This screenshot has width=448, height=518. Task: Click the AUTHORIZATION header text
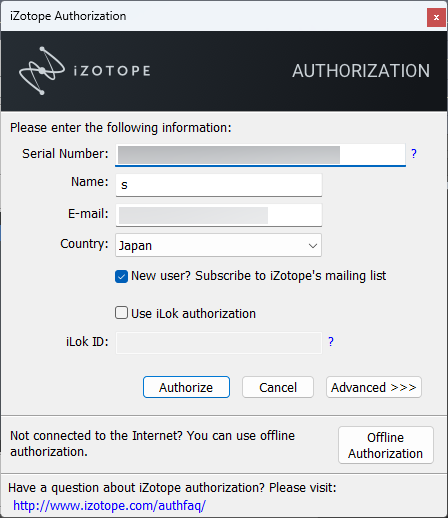[361, 71]
